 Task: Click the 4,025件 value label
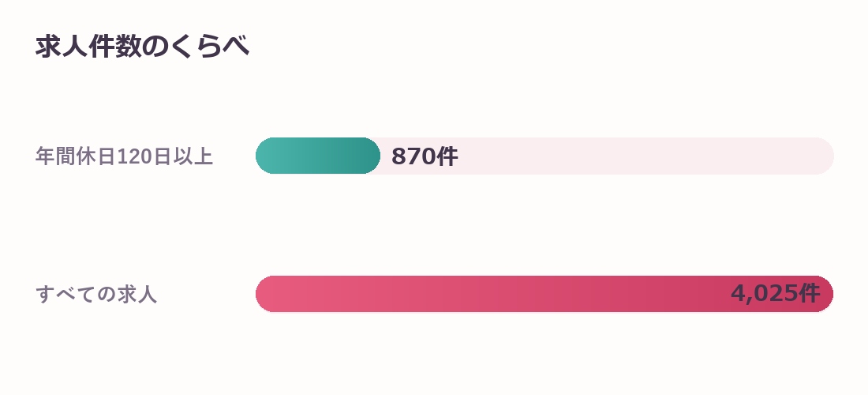click(x=775, y=294)
